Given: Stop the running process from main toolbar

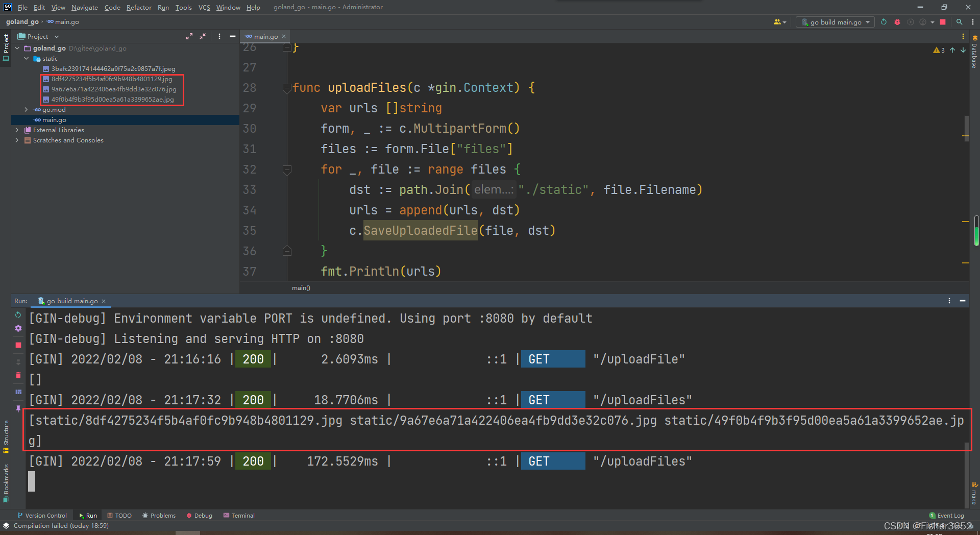Looking at the screenshot, I should coord(943,22).
